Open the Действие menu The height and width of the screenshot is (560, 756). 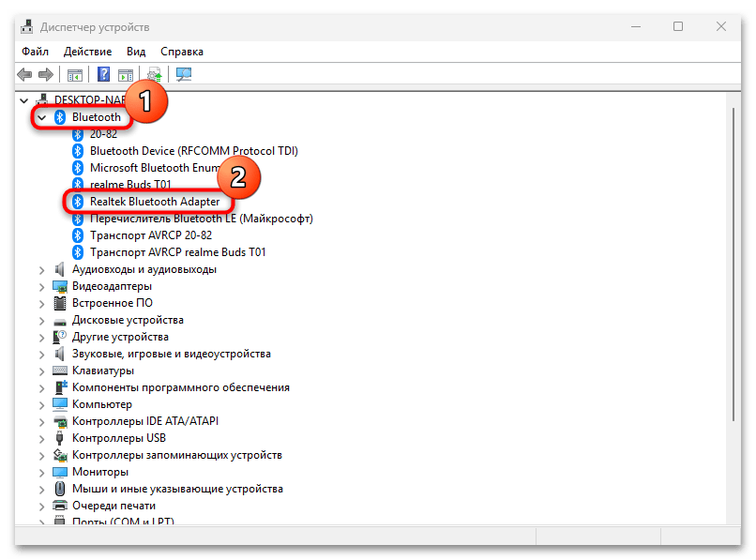[x=88, y=52]
